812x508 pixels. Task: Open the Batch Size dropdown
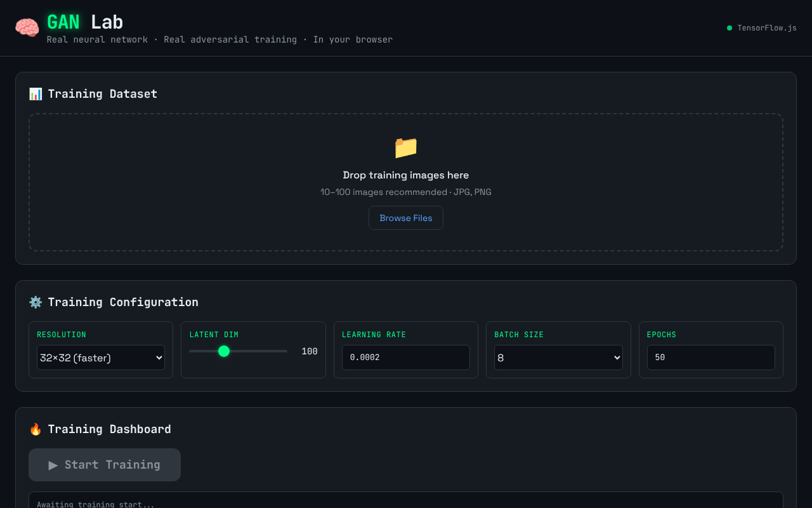pos(558,358)
